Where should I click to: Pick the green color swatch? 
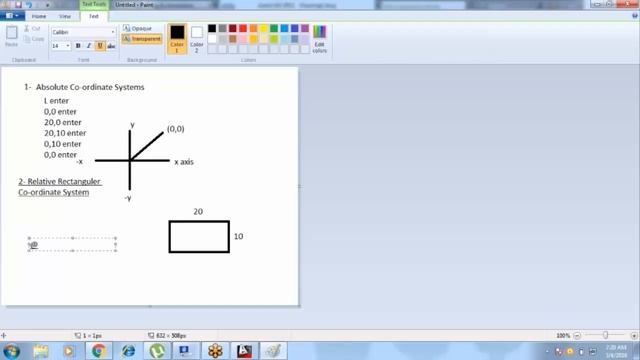pos(274,28)
